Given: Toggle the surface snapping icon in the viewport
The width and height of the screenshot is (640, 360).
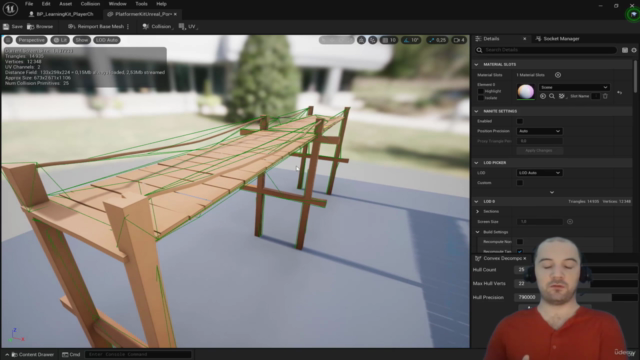Looking at the screenshot, I should 361,40.
